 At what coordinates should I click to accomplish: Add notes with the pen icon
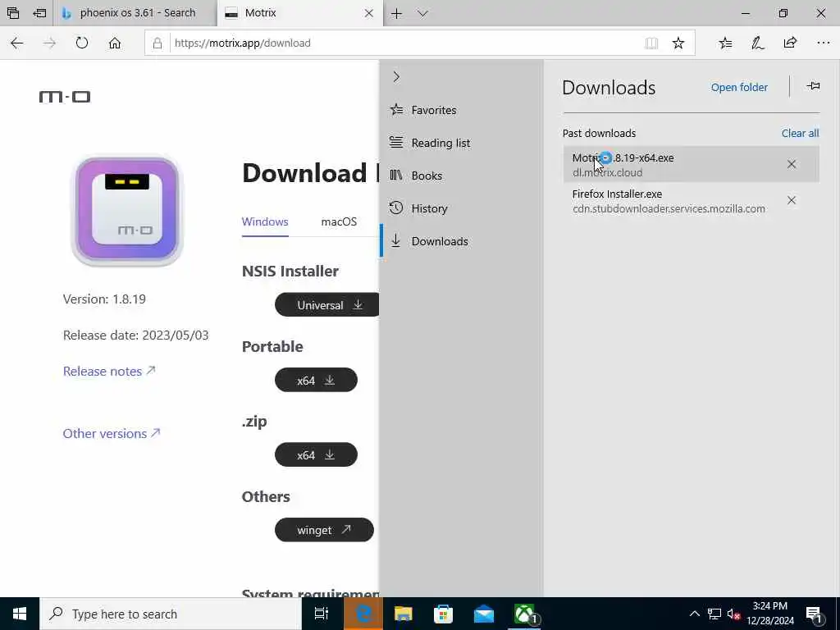[x=757, y=43]
